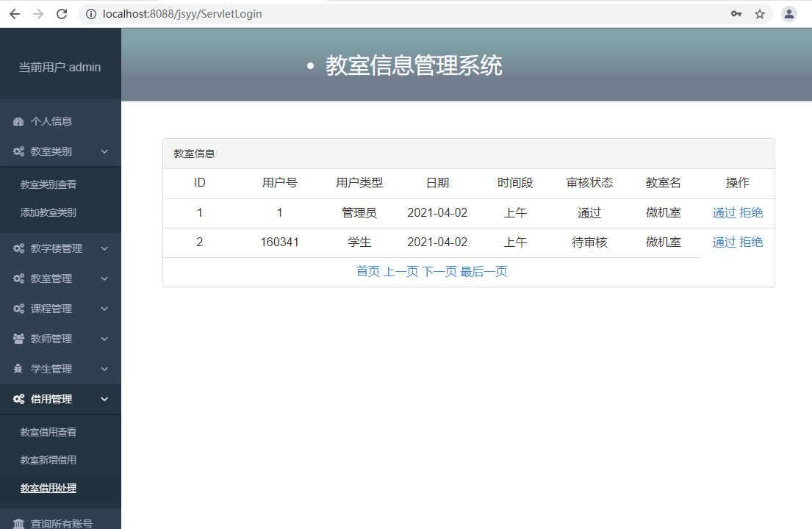
Task: Click the gears icon beside 教学楼管理
Action: 18,248
